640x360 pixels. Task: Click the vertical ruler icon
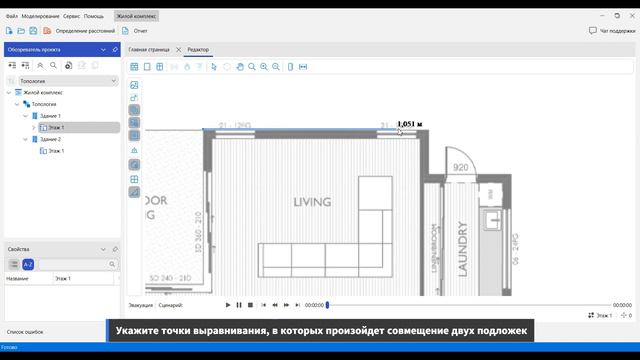290,67
